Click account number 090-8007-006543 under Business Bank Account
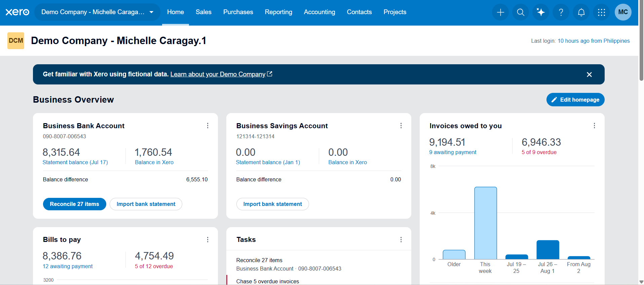This screenshot has width=644, height=285. (x=65, y=136)
